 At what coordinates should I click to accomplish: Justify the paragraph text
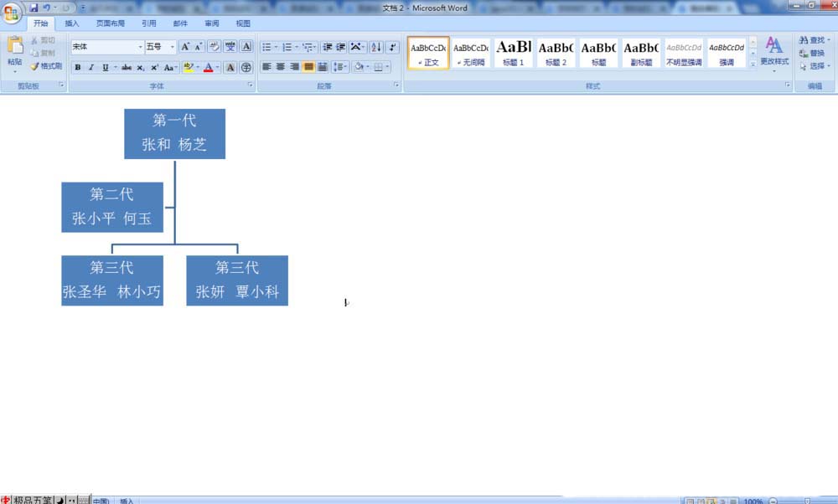click(308, 67)
